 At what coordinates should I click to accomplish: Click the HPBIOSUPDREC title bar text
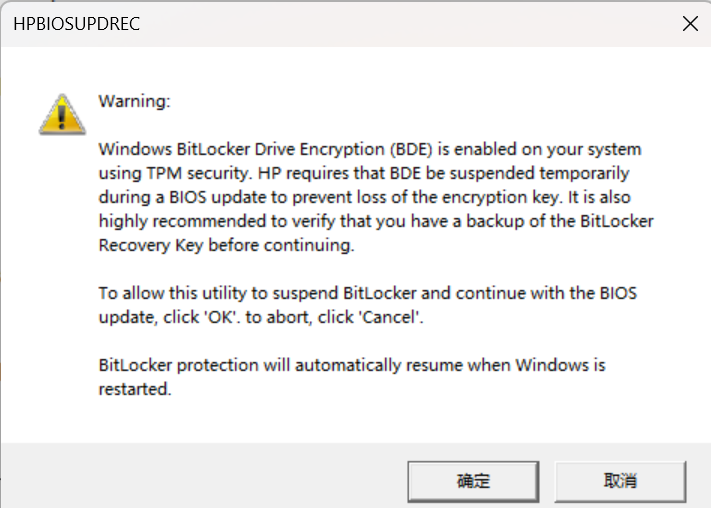(76, 24)
